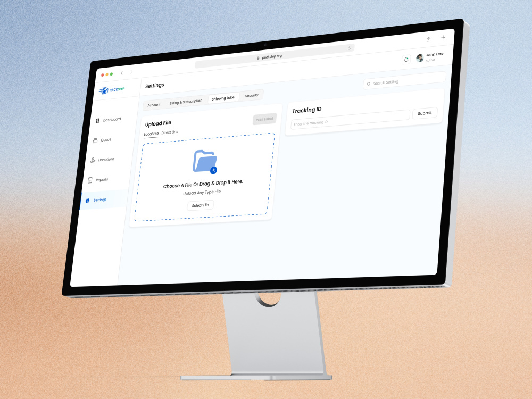Screen dimensions: 532x399
Task: Click the notification refresh icon
Action: pos(406,60)
